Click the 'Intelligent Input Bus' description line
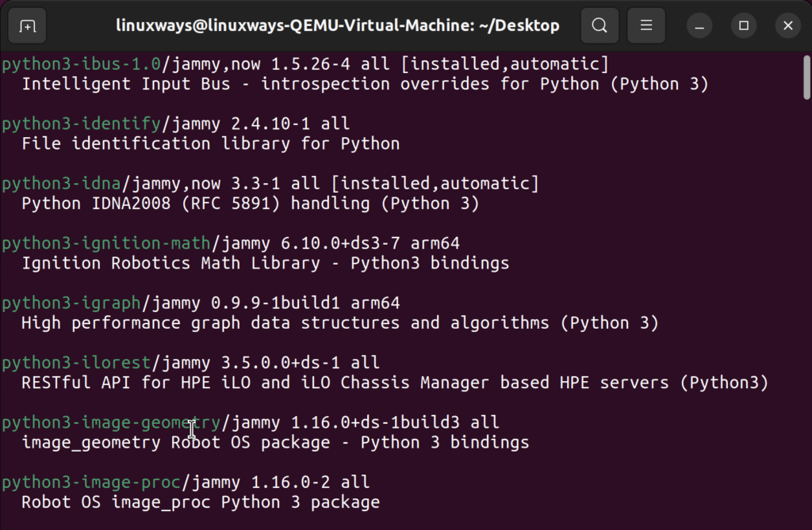Viewport: 812px width, 530px height. tap(365, 84)
